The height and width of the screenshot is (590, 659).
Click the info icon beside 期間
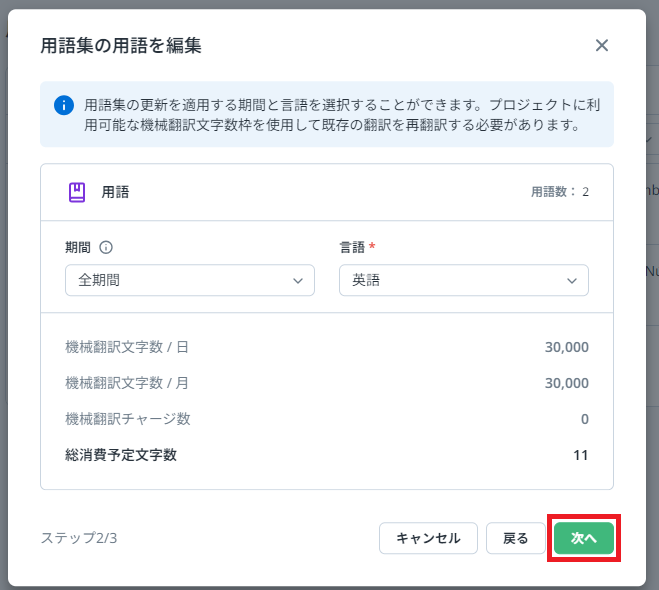tap(106, 248)
